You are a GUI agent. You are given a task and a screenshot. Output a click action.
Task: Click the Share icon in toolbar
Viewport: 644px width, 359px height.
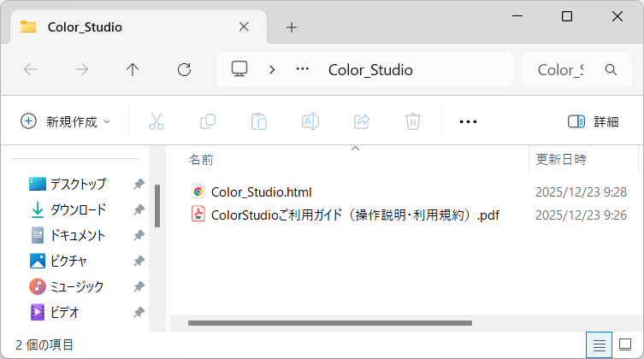[362, 121]
